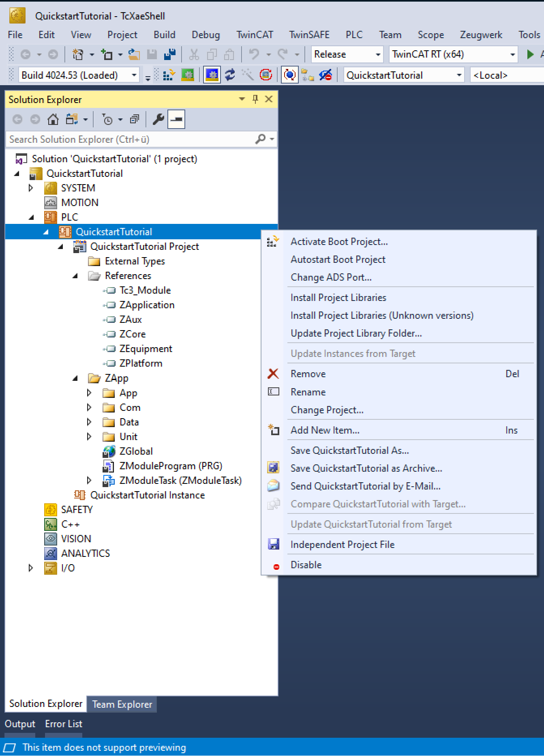Click the Restart TwinCAT in Run Mode icon
Image resolution: width=544 pixels, height=756 pixels.
tap(188, 75)
